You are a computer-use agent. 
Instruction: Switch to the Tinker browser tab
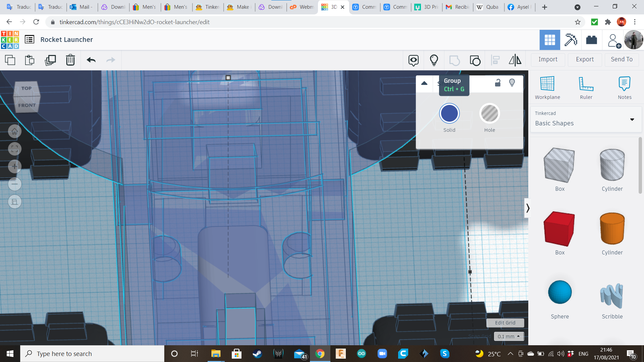click(x=208, y=7)
